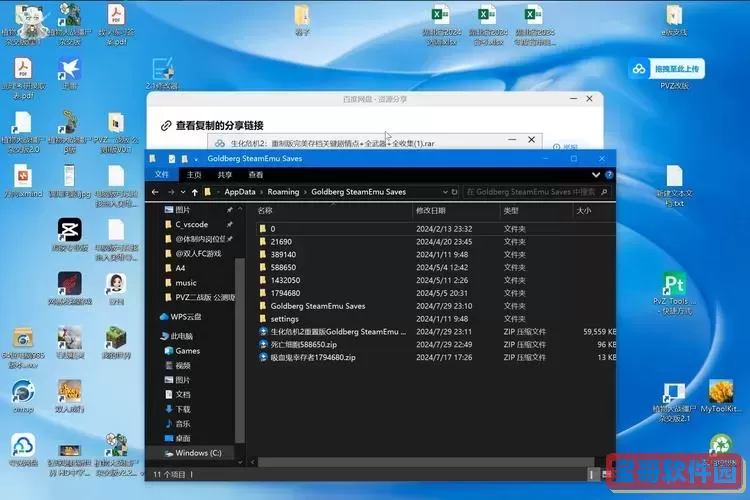Open the PvZ Tools shortcut on the desktop

tap(674, 293)
